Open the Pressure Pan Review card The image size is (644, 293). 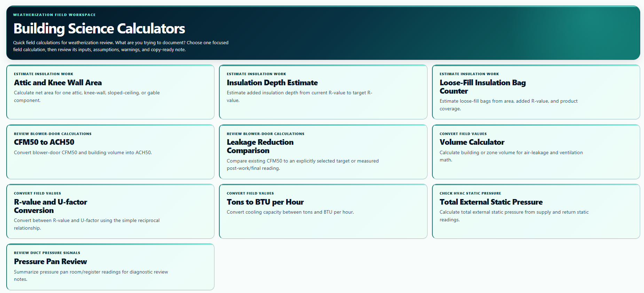[110, 267]
